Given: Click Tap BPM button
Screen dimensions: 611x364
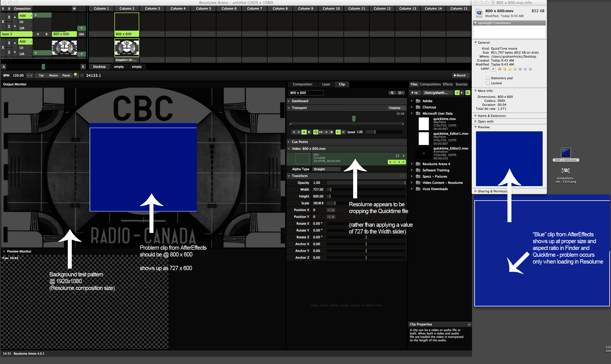Looking at the screenshot, I should [x=41, y=75].
